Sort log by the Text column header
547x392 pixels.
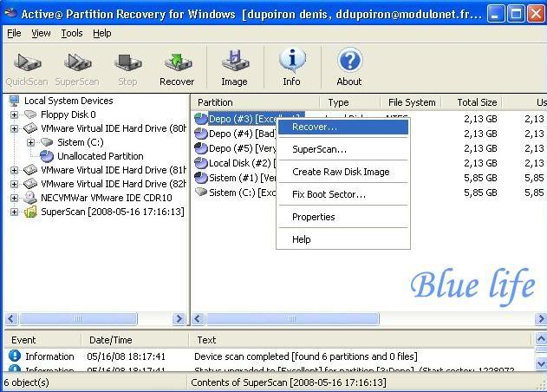(359, 340)
